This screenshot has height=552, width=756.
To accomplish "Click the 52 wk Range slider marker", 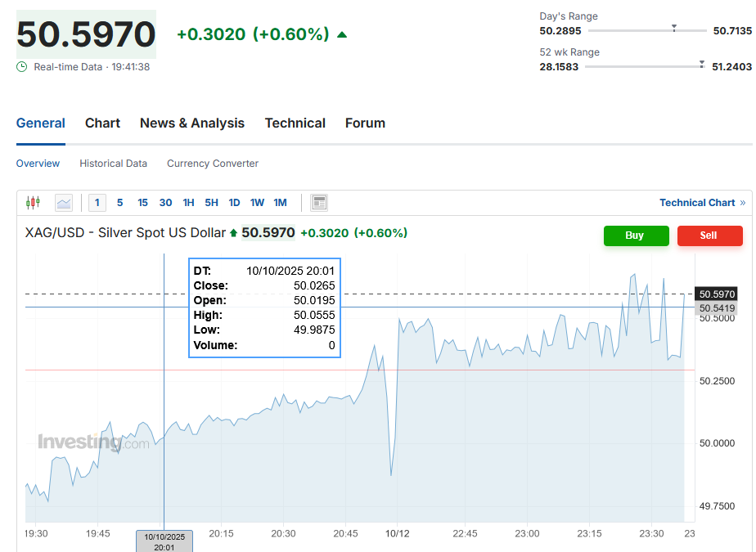I will [x=702, y=64].
